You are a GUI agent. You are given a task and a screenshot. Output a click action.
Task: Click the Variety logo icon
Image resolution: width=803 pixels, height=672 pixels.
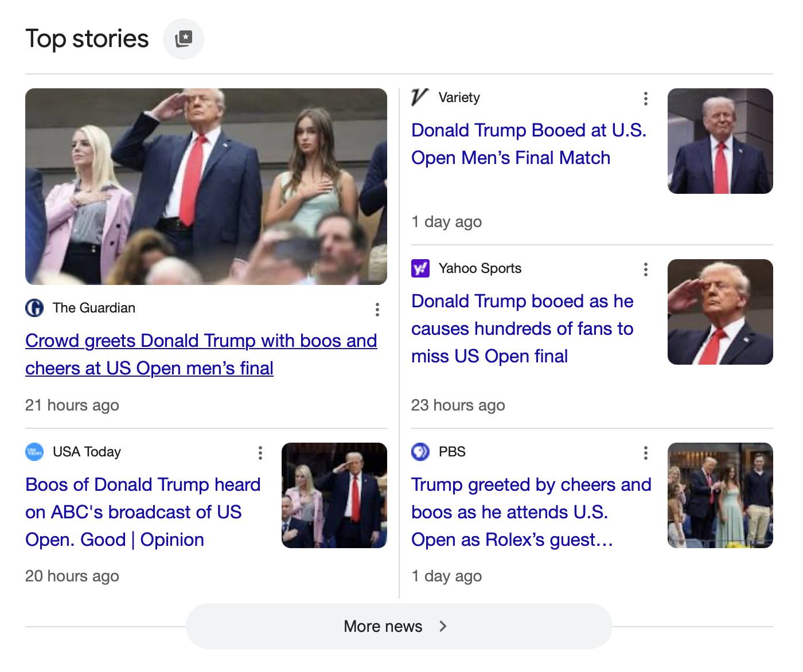click(420, 97)
